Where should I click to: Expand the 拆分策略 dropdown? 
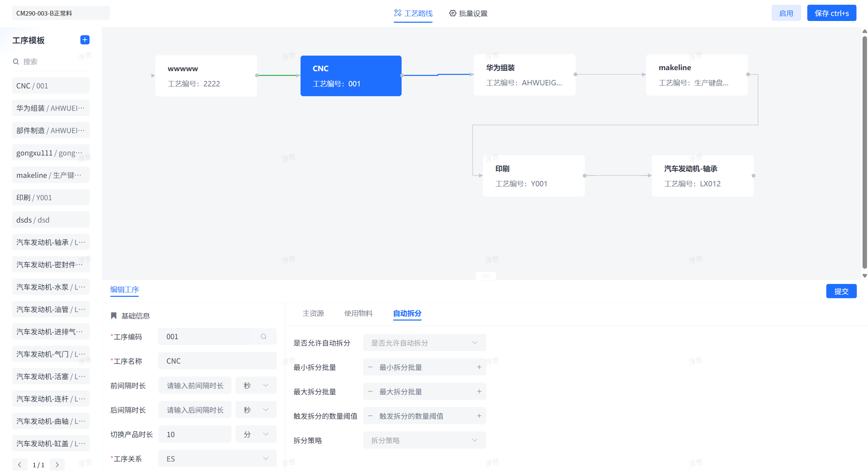pyautogui.click(x=424, y=440)
